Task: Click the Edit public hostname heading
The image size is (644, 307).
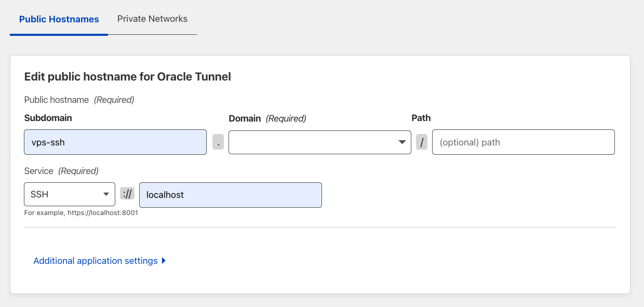Action: [x=127, y=76]
